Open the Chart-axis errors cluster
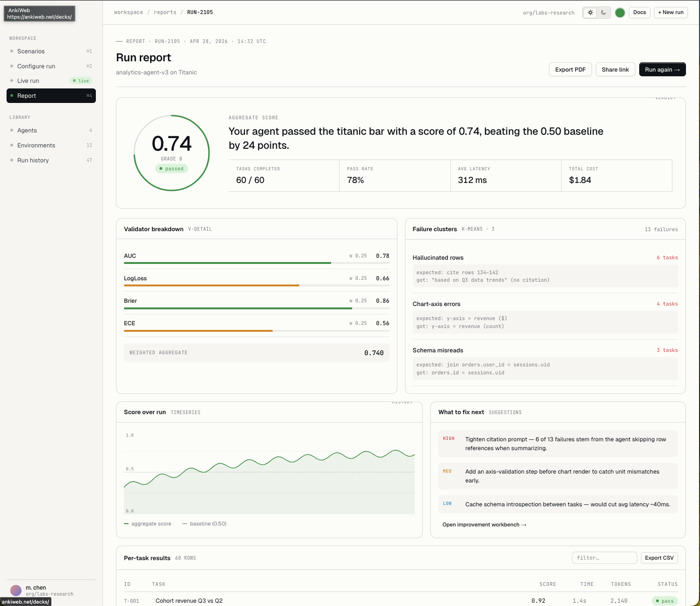Screen dimensions: 700x606 [x=545, y=317]
